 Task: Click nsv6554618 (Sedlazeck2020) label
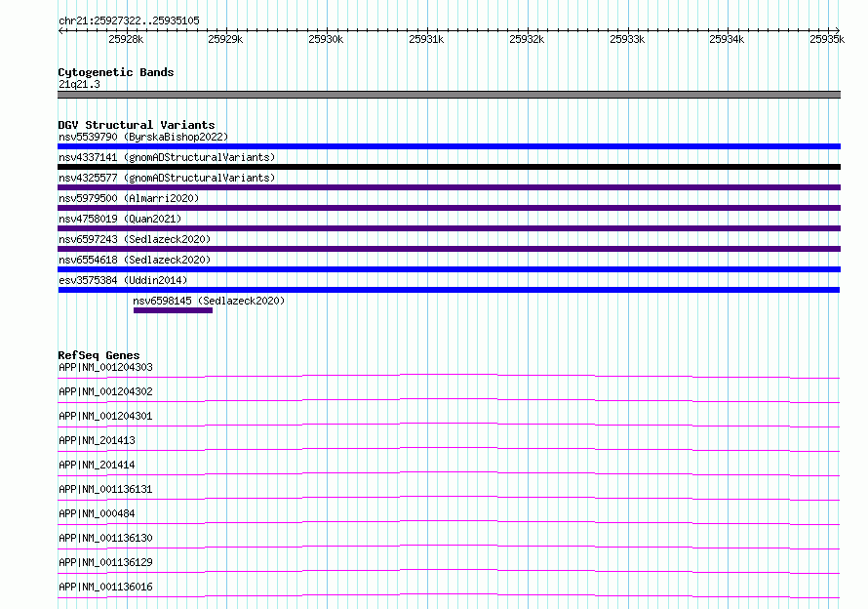(135, 260)
